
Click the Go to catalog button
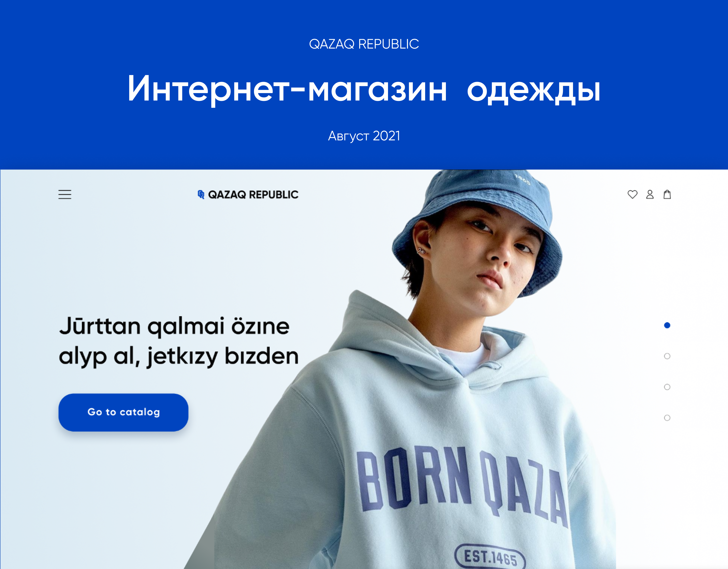[x=123, y=412]
